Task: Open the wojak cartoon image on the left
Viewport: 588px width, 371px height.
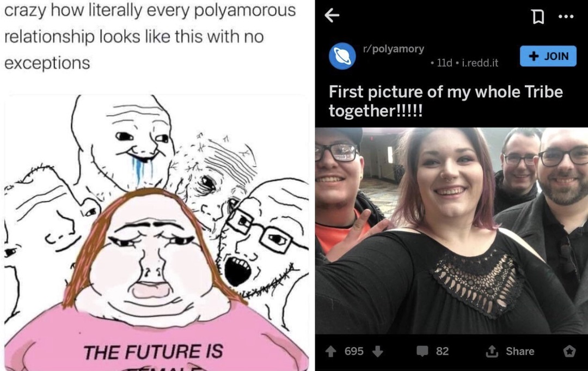Action: [x=156, y=233]
